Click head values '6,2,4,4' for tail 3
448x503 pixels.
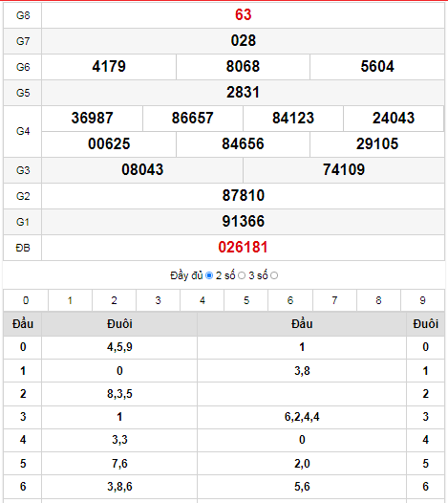302,417
